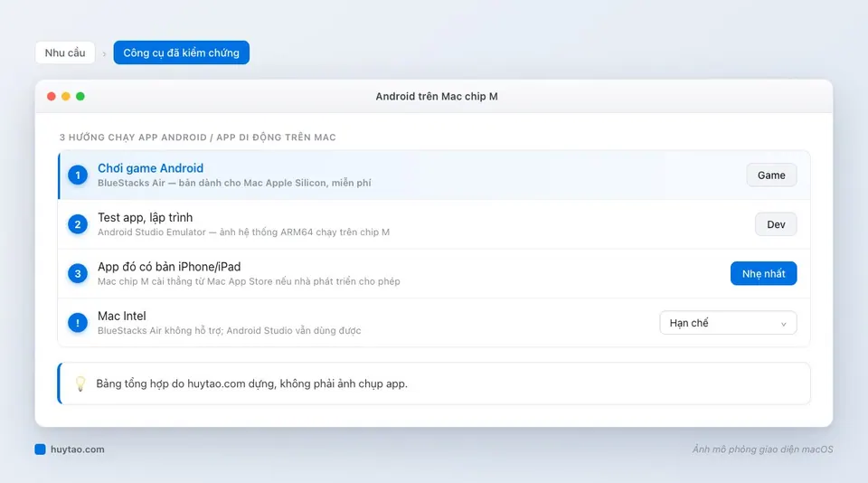Select the App đó có bản iPhone/iPad title
The width and height of the screenshot is (868, 483).
(x=169, y=267)
